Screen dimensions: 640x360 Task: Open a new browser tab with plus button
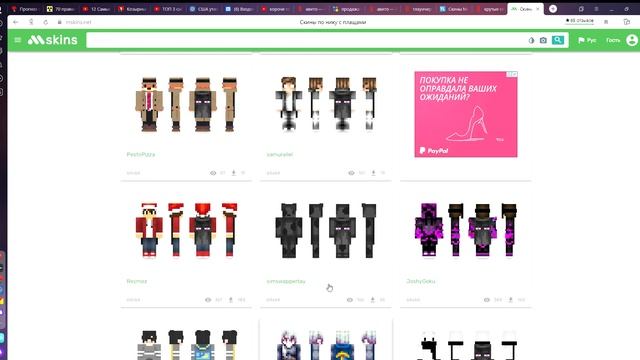[x=553, y=9]
